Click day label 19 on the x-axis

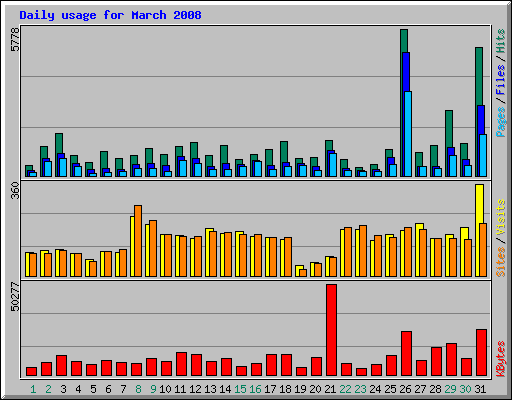[x=300, y=389]
